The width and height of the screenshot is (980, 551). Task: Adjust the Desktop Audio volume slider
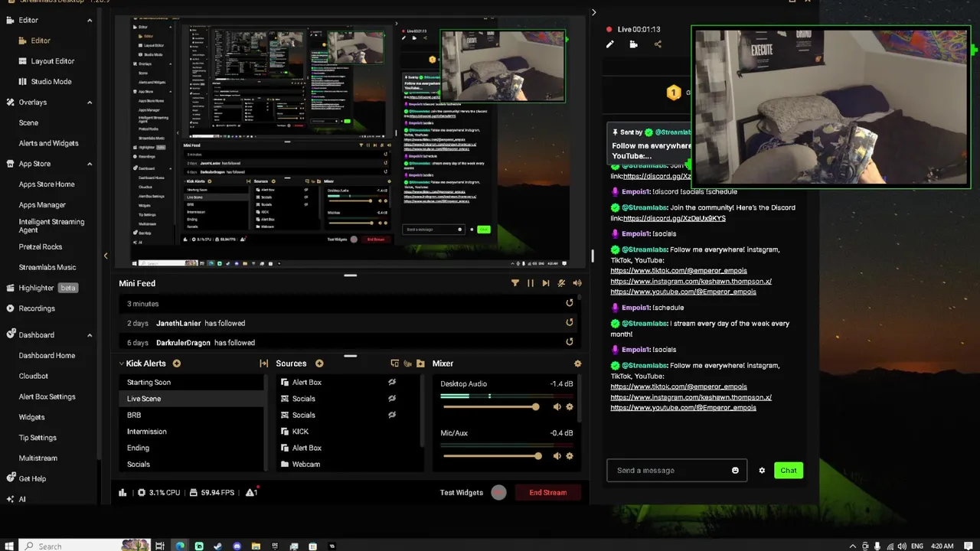536,407
